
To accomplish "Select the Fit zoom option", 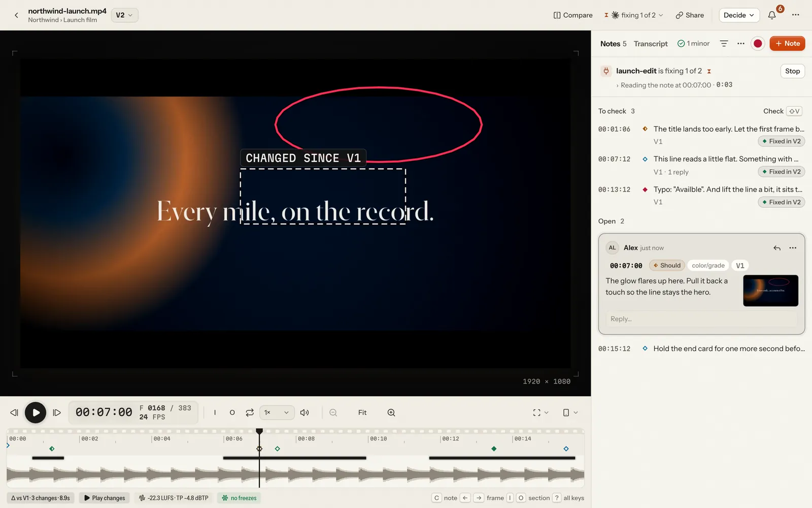I will (x=362, y=412).
